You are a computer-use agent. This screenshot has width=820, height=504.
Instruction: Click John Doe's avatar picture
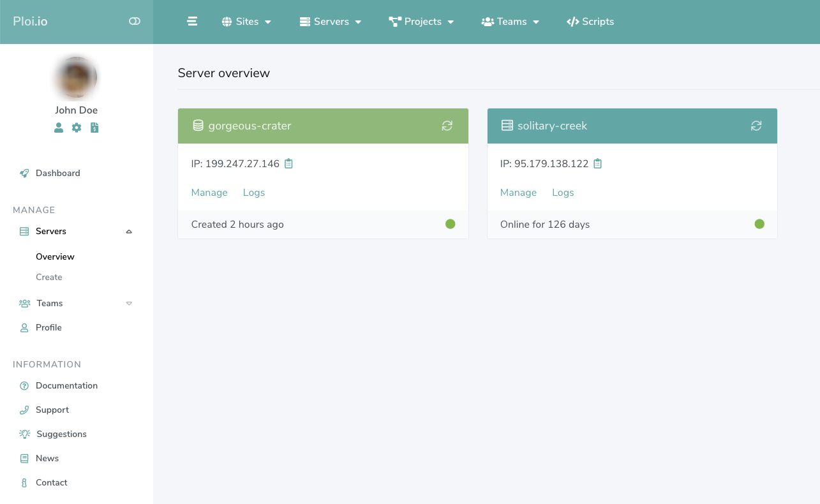point(77,77)
